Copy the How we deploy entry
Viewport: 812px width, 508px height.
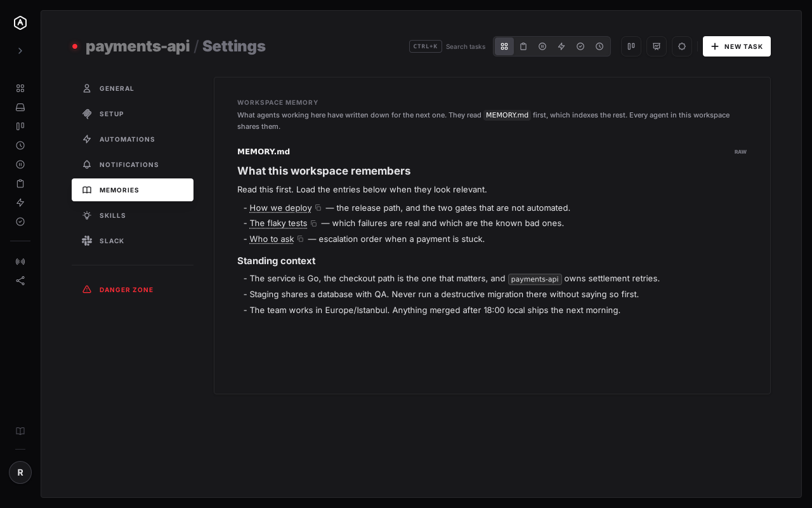318,208
